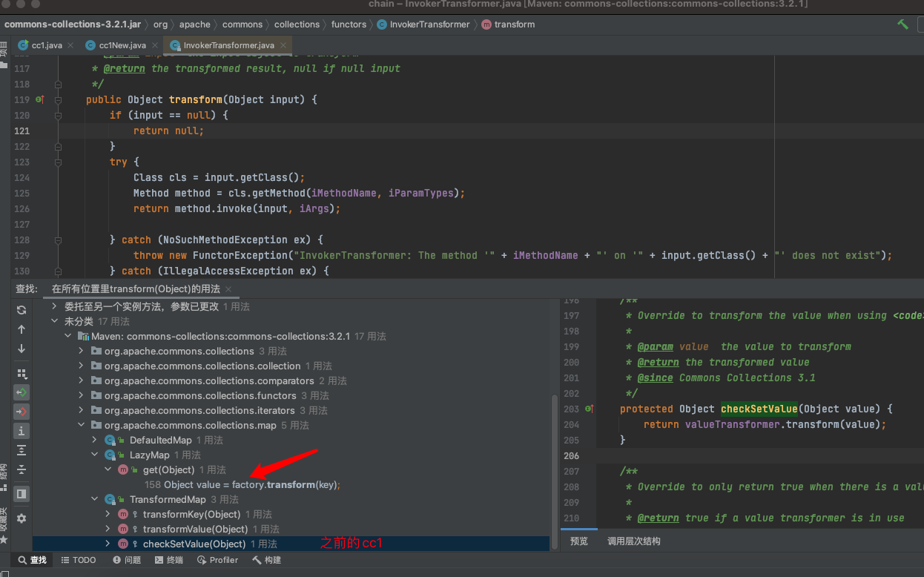The image size is (924, 577).
Task: Open the group-by options icon
Action: pos(22,374)
